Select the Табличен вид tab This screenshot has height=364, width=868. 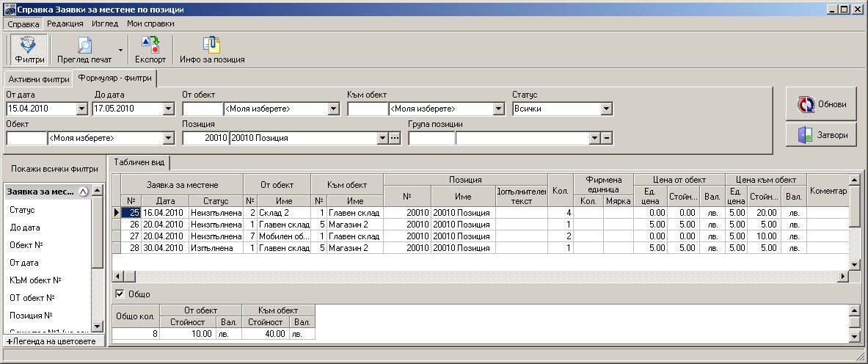pyautogui.click(x=139, y=162)
